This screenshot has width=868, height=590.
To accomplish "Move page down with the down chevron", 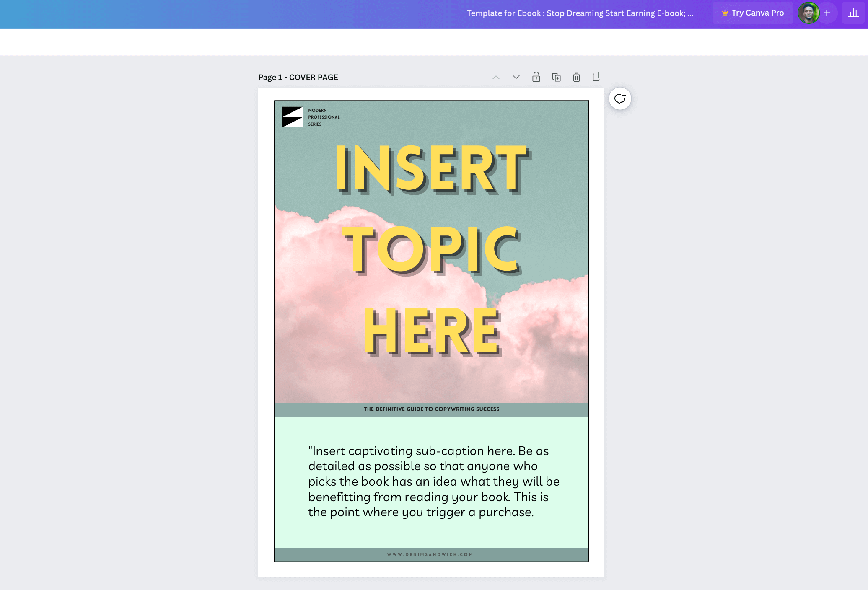I will coord(516,77).
